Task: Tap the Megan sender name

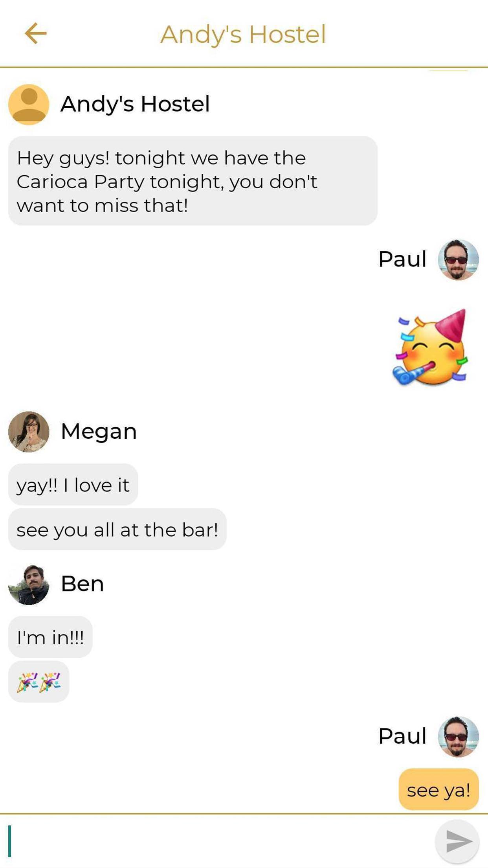Action: click(99, 432)
